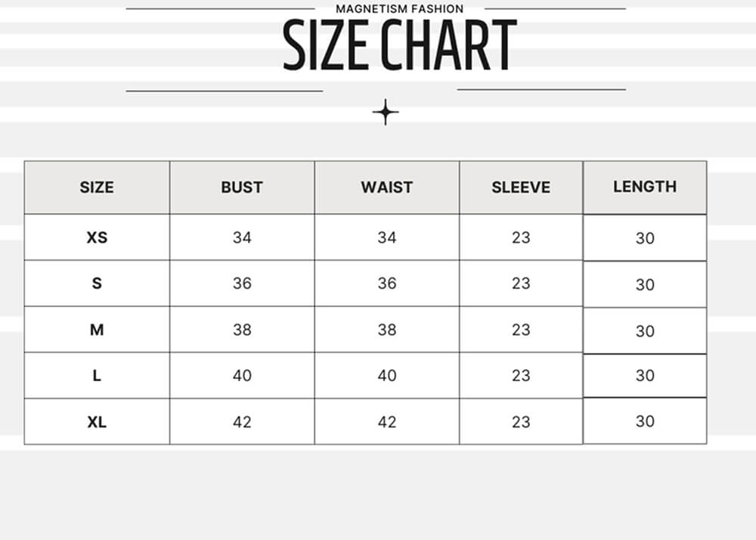Click the XL size row label
The height and width of the screenshot is (540, 756).
(97, 422)
